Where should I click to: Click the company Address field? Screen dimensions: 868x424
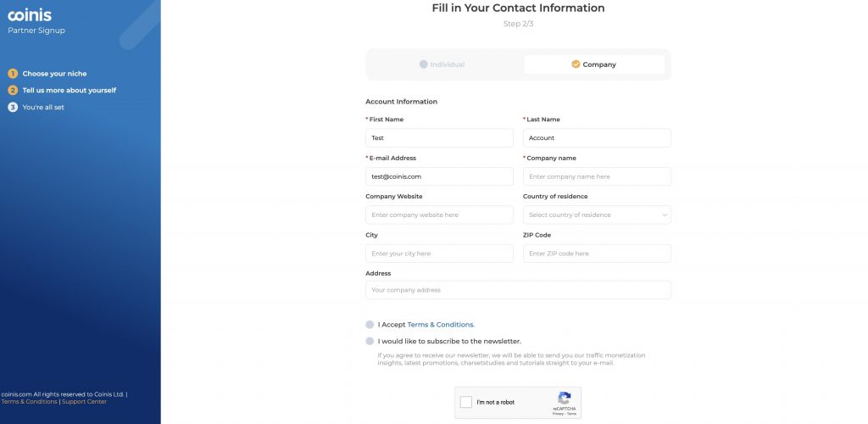[x=518, y=290]
